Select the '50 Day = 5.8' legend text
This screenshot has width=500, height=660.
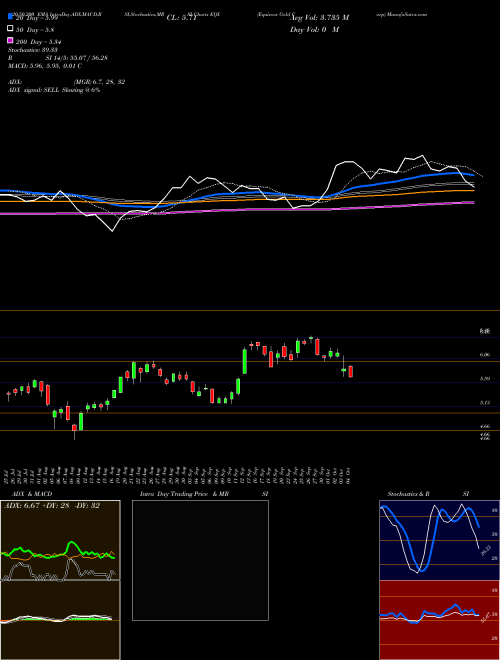(x=34, y=30)
